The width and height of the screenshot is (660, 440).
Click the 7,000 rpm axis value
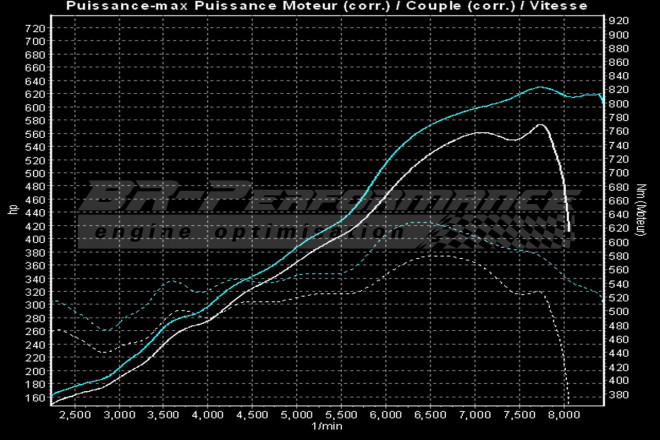tap(475, 414)
